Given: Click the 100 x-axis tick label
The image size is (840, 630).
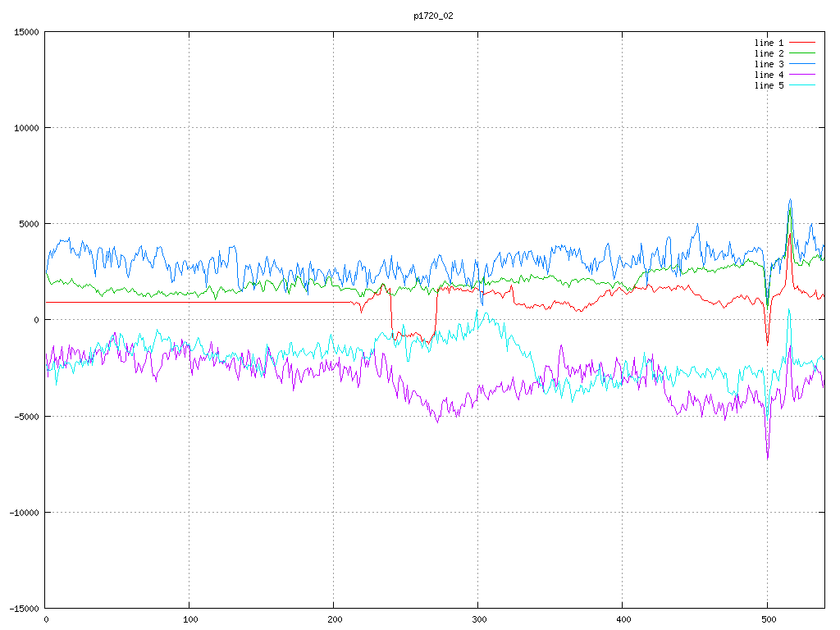Looking at the screenshot, I should (189, 620).
